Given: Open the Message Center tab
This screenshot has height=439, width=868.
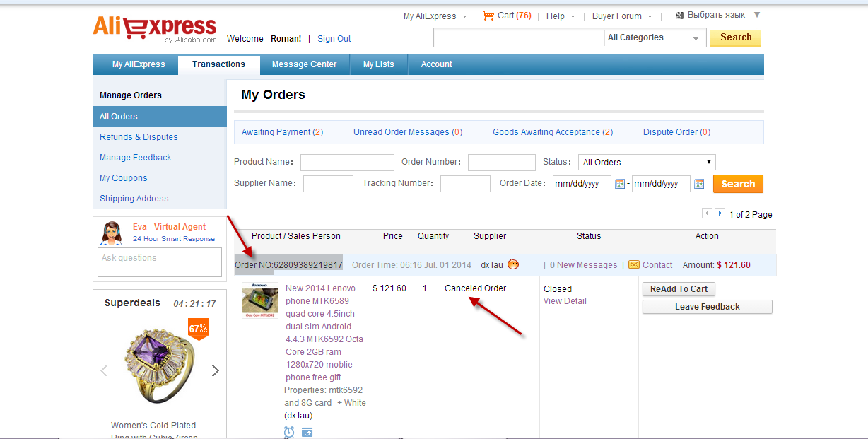Looking at the screenshot, I should [x=305, y=64].
